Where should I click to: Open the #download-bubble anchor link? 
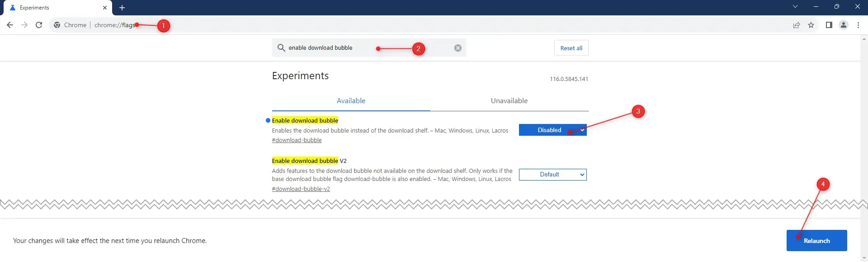[297, 140]
